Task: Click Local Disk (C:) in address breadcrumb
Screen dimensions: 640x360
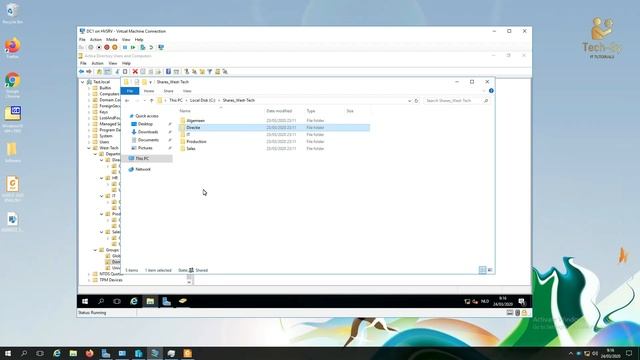Action: point(202,100)
